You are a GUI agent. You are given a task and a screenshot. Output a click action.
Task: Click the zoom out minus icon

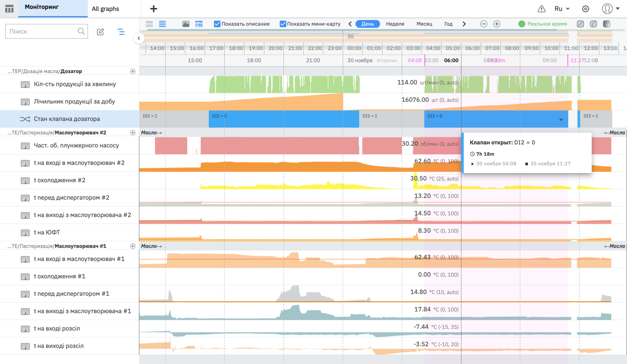tap(484, 24)
